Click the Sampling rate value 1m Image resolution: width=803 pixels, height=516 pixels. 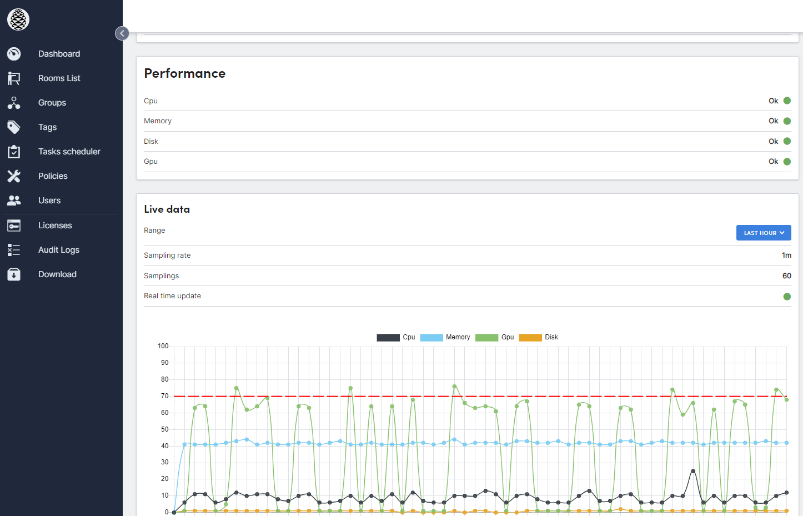tap(786, 255)
